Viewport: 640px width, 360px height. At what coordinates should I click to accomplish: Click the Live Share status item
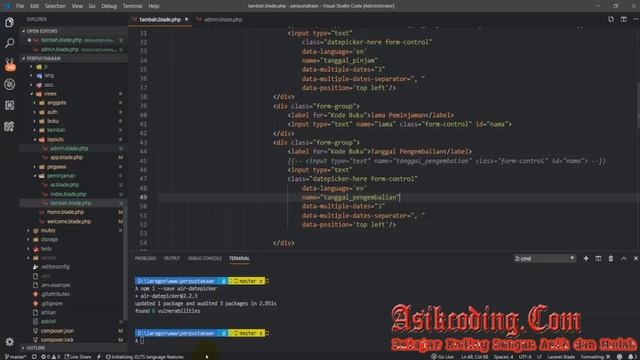(78, 357)
